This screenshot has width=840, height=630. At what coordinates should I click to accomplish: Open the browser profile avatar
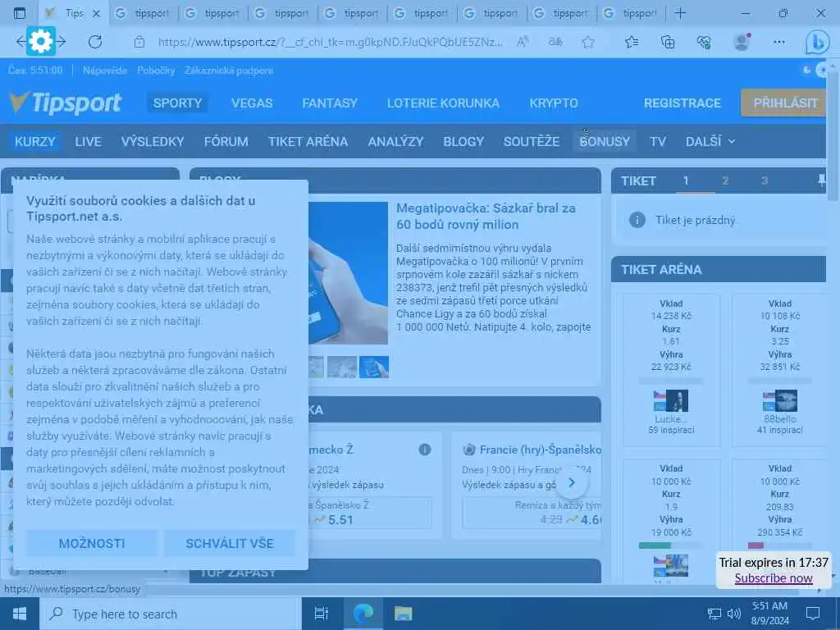tap(742, 42)
